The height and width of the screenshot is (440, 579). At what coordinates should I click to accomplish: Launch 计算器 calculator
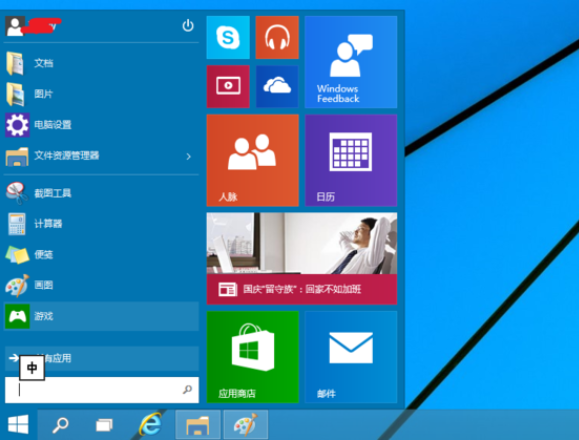coord(101,224)
